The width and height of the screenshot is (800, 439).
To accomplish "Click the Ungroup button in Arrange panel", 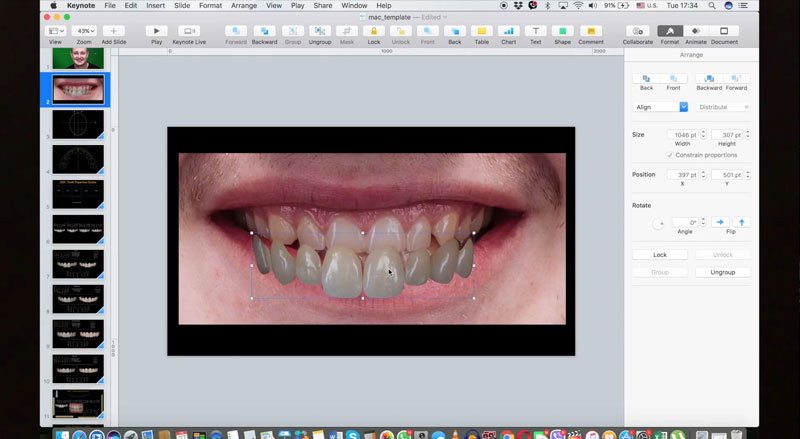I will click(x=722, y=272).
